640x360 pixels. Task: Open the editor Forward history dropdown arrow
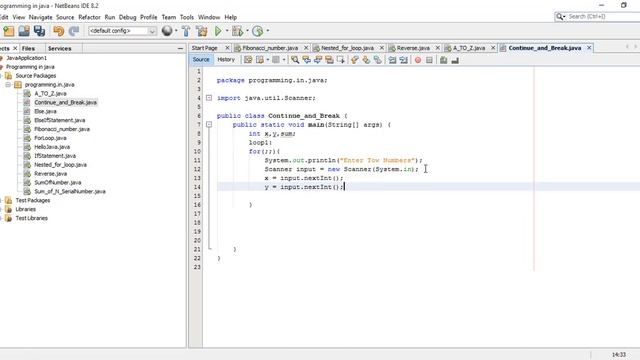pyautogui.click(x=284, y=60)
